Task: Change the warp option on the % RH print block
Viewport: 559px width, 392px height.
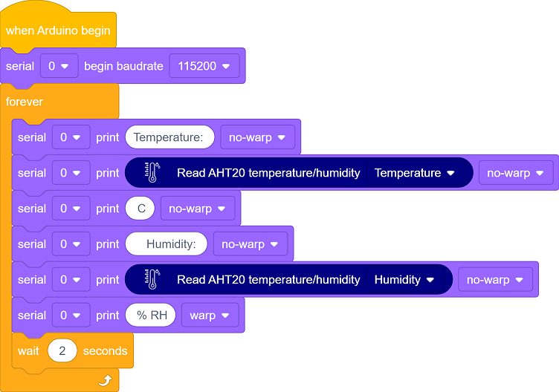Action: pos(210,315)
